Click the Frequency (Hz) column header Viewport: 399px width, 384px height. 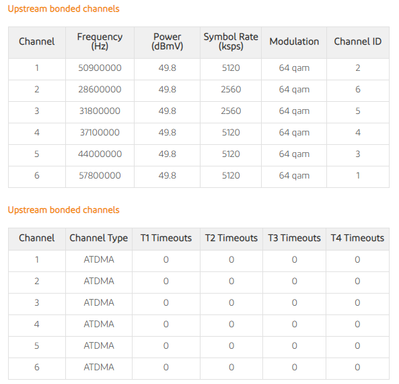(100, 41)
